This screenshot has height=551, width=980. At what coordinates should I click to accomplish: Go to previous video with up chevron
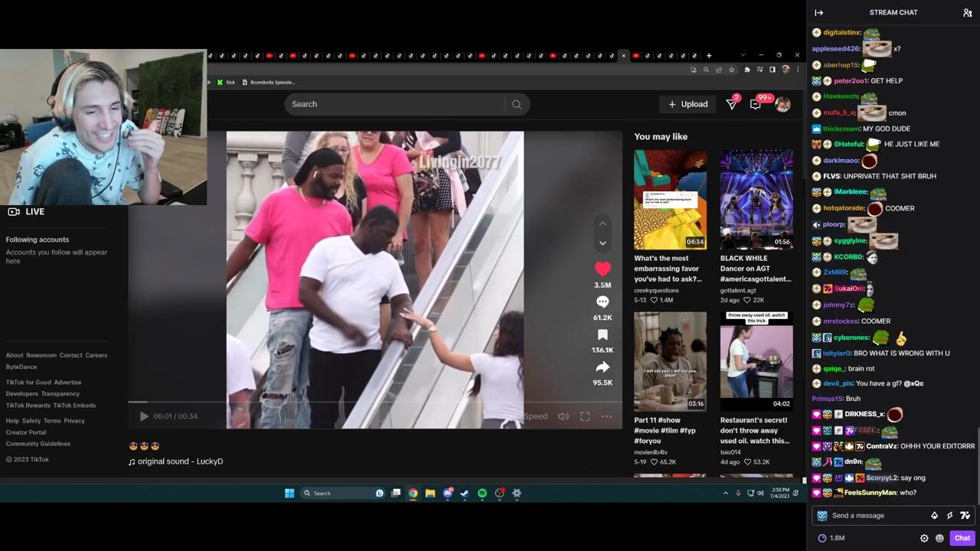[x=603, y=223]
